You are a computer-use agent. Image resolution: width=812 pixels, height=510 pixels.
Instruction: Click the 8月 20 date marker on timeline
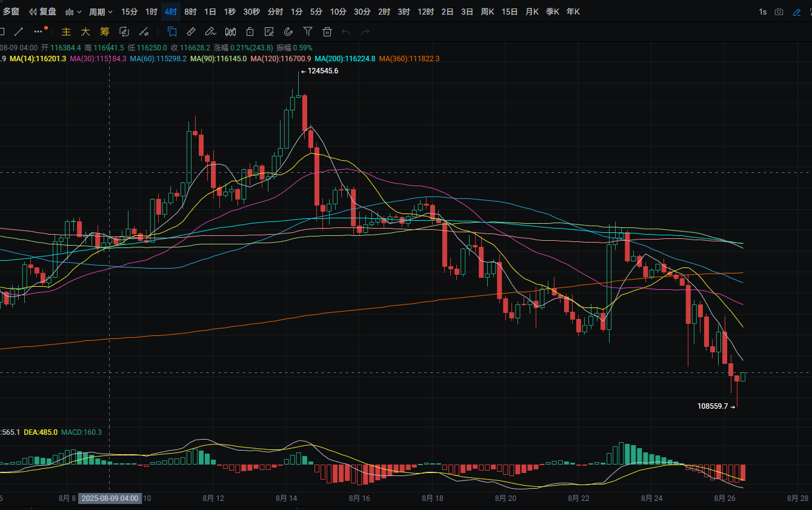coord(505,498)
